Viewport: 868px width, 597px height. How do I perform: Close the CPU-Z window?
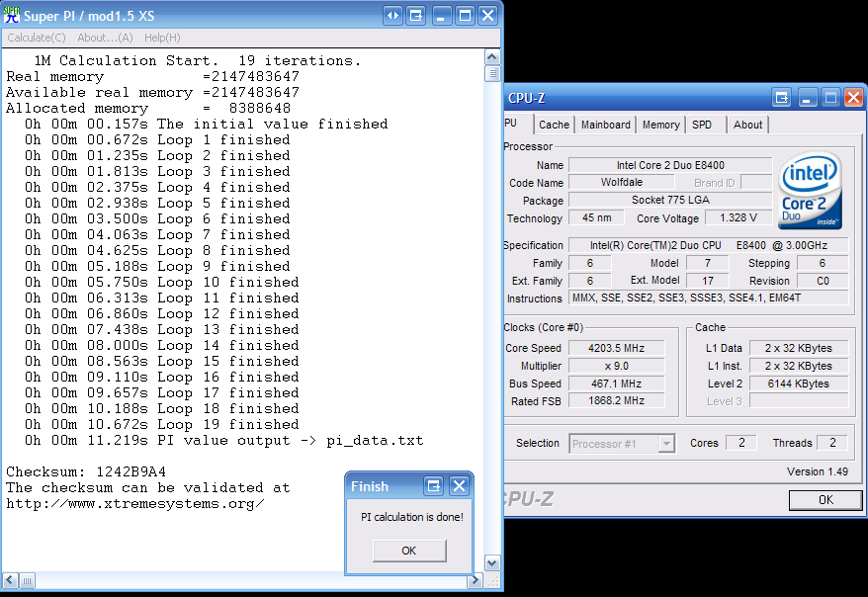tap(853, 98)
